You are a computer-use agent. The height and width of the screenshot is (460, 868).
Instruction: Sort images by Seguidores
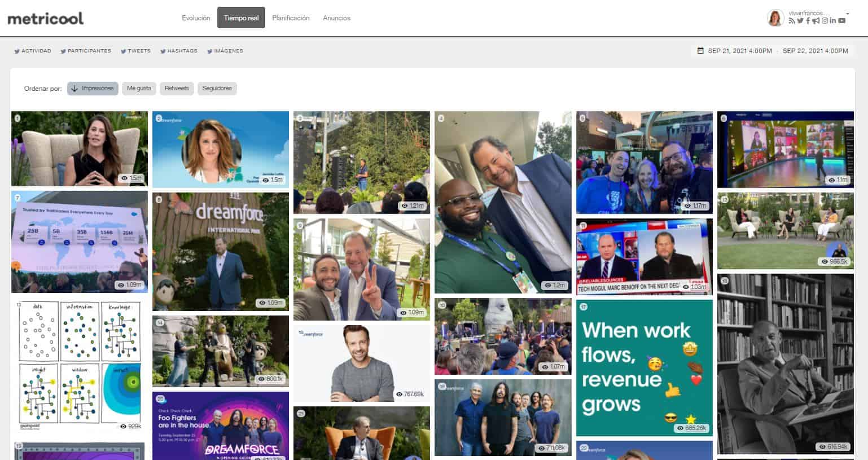point(217,88)
